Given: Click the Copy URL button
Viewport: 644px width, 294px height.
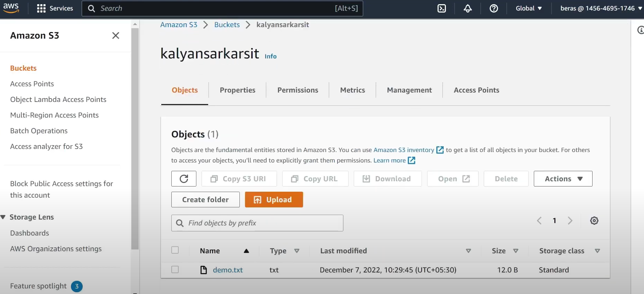Looking at the screenshot, I should pyautogui.click(x=315, y=179).
